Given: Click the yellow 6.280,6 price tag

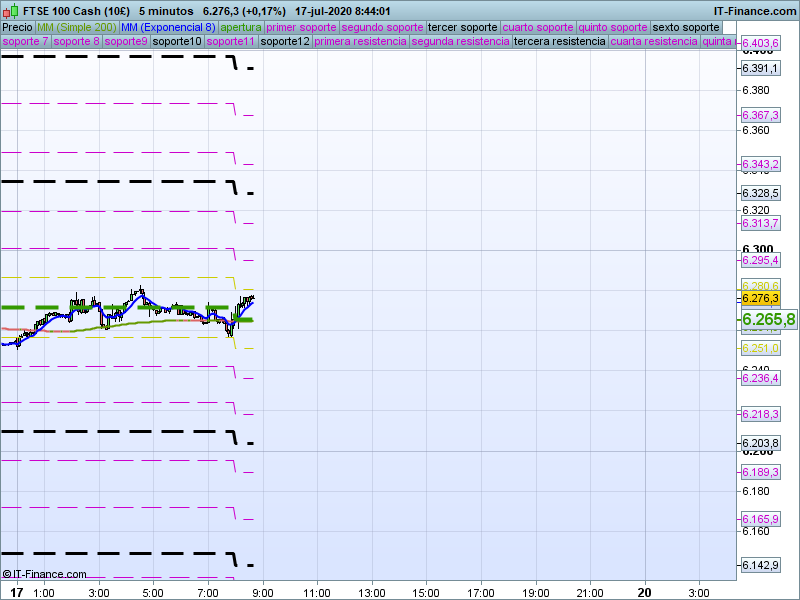Looking at the screenshot, I should click(x=760, y=285).
